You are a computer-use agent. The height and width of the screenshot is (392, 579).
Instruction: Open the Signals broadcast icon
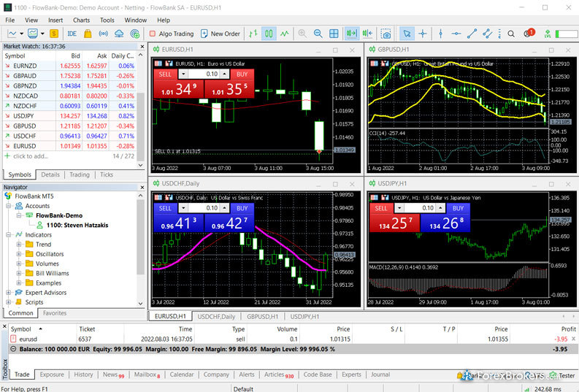pyautogui.click(x=104, y=34)
